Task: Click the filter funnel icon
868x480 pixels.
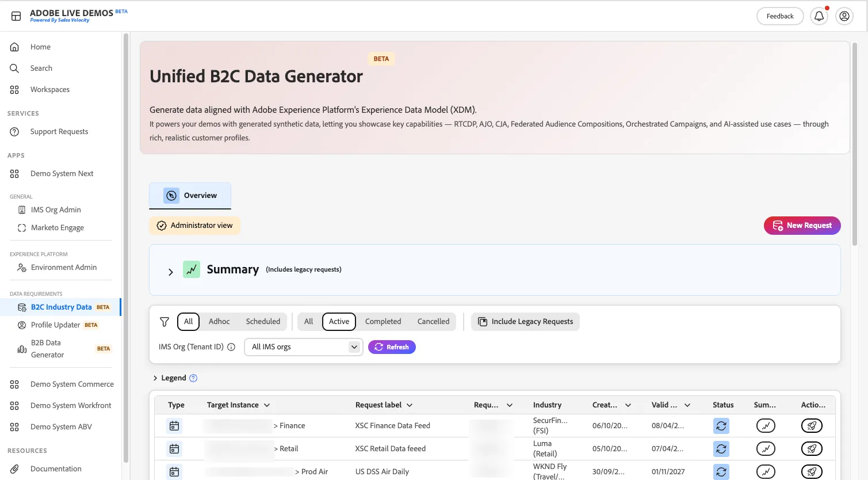Action: pyautogui.click(x=165, y=322)
